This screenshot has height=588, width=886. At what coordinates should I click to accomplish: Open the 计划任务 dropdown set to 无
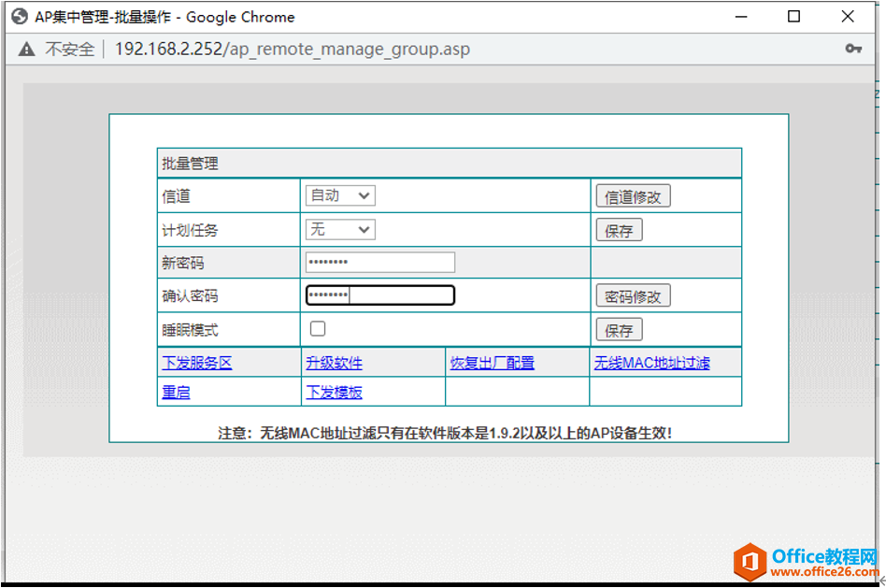point(340,230)
